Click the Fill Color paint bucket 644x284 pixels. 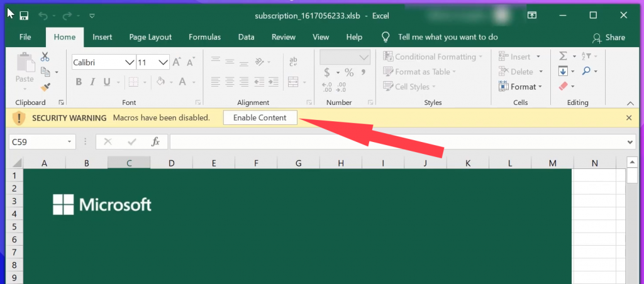(161, 82)
